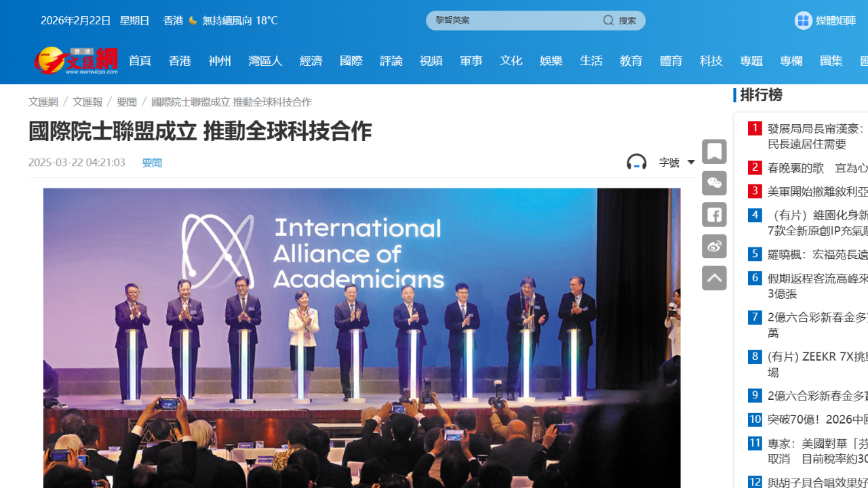
Task: Open the 要聞 category tag link
Action: [152, 163]
